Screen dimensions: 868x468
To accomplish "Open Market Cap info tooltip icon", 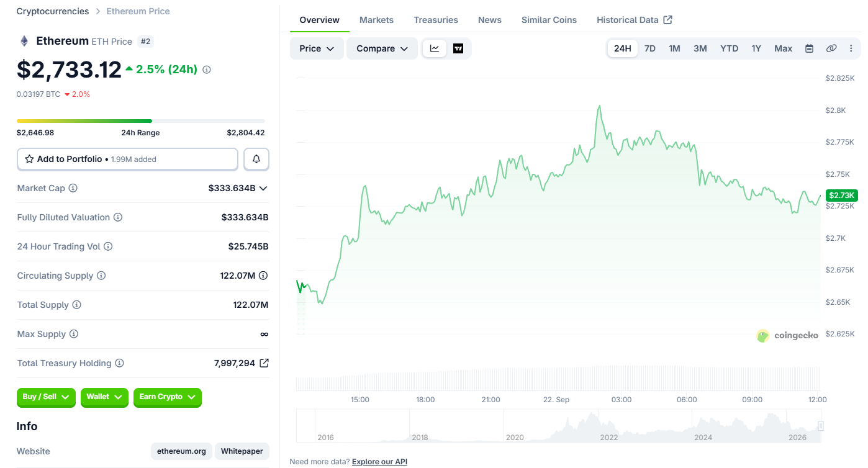I will [73, 188].
